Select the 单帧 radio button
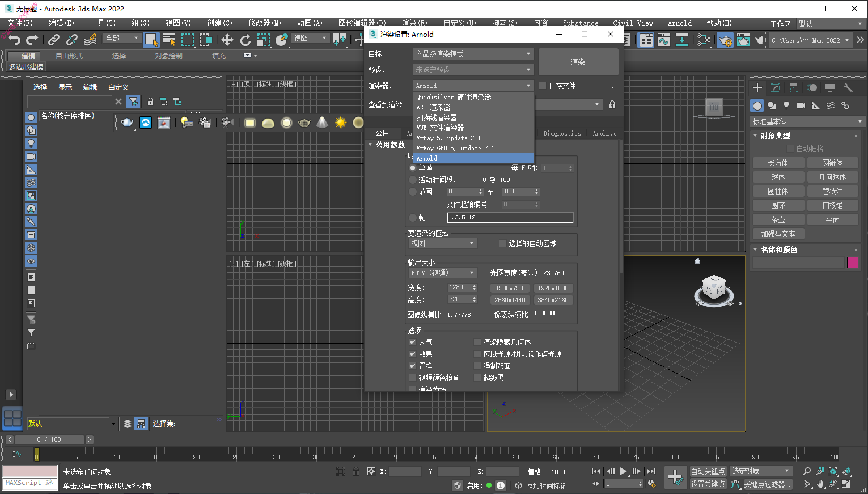868x494 pixels. (x=413, y=168)
